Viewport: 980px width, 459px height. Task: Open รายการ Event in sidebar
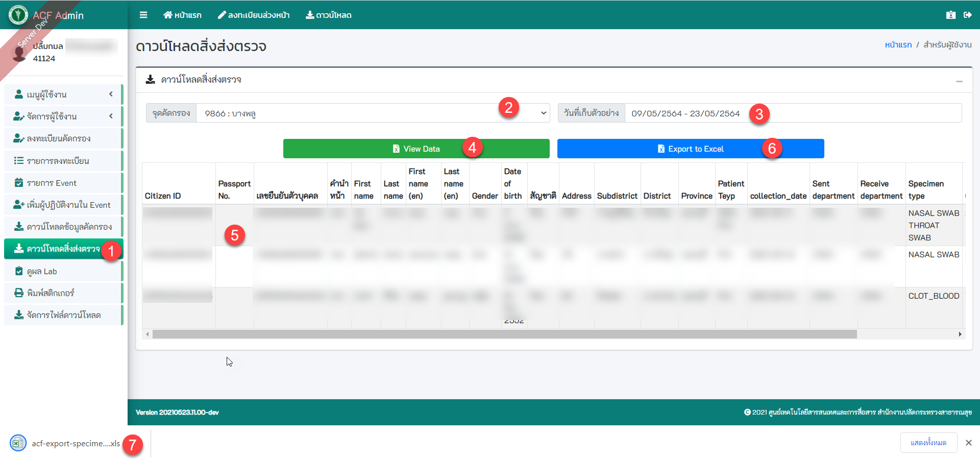[x=51, y=183]
